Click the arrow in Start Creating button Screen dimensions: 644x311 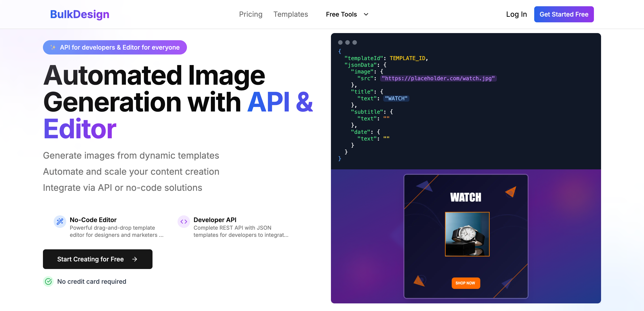pos(134,259)
